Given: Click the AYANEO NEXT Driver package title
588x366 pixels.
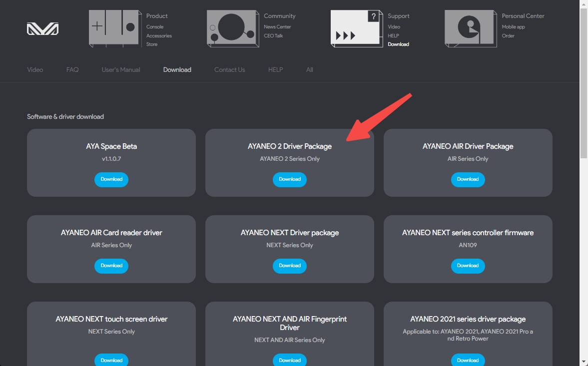Looking at the screenshot, I should click(x=289, y=233).
